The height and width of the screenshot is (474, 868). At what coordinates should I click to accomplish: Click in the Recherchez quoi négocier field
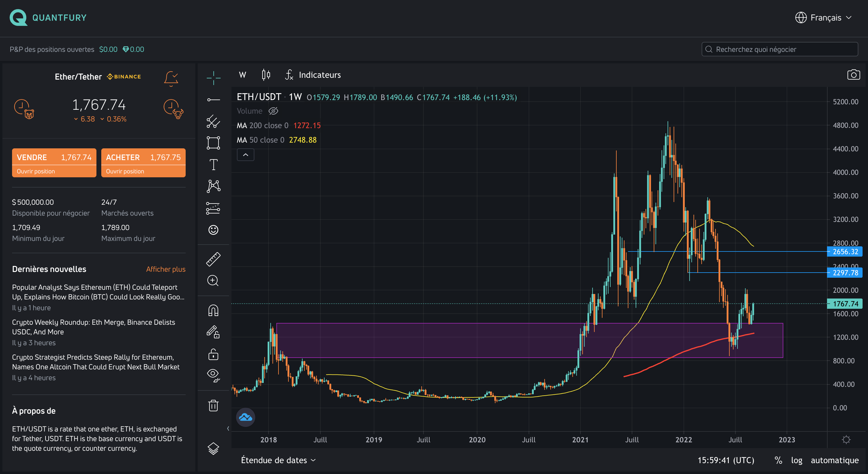(779, 49)
